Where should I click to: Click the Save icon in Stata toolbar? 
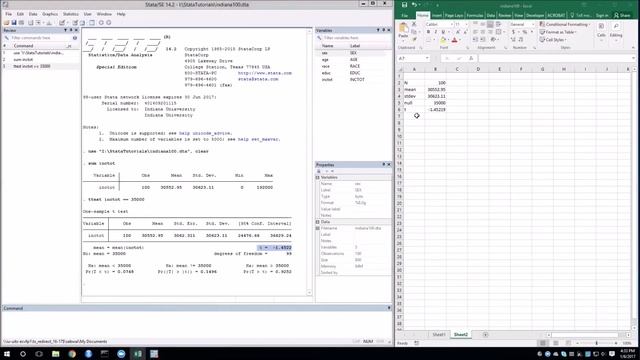13,22
